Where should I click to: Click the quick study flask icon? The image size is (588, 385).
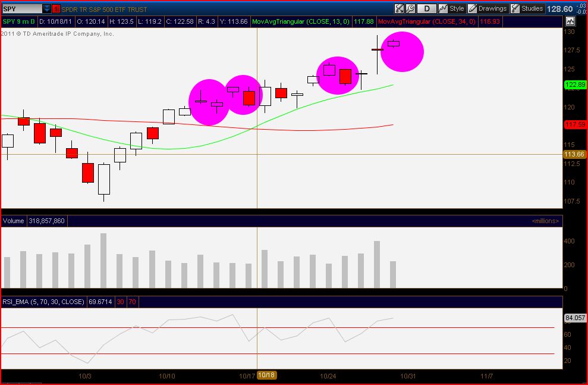pos(400,9)
